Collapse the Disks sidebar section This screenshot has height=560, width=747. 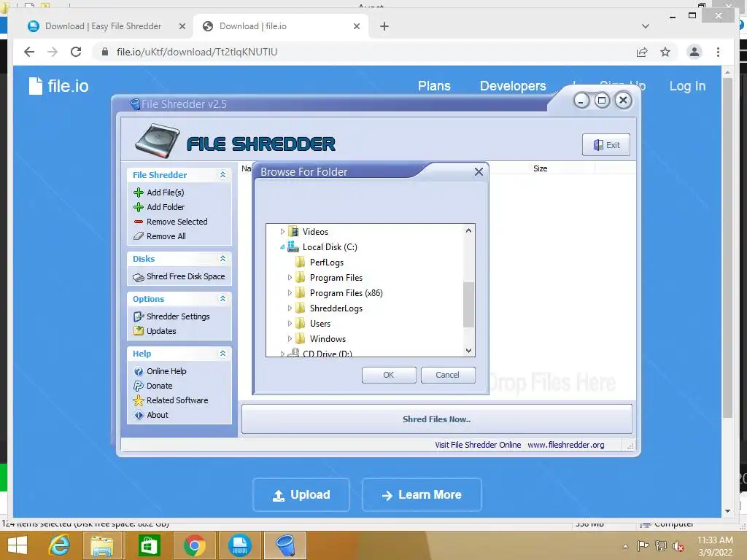click(x=222, y=259)
